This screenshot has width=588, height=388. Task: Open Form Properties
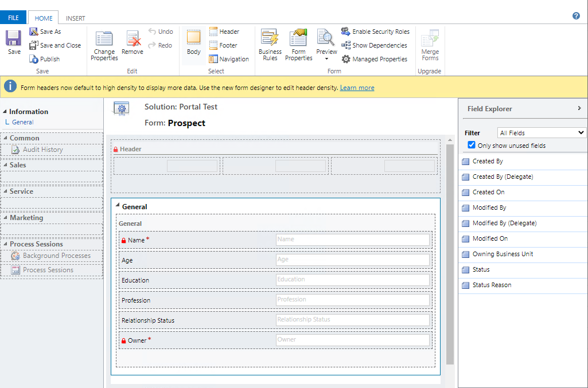[298, 45]
